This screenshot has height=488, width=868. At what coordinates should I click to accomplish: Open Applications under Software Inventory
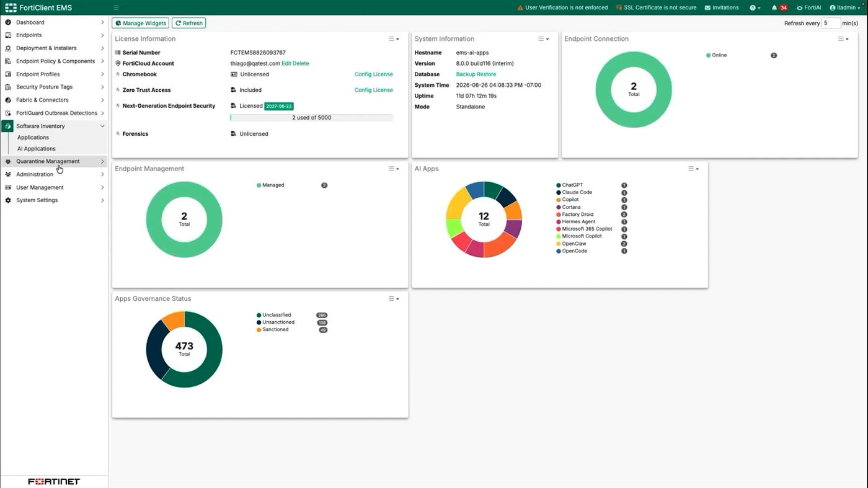33,138
